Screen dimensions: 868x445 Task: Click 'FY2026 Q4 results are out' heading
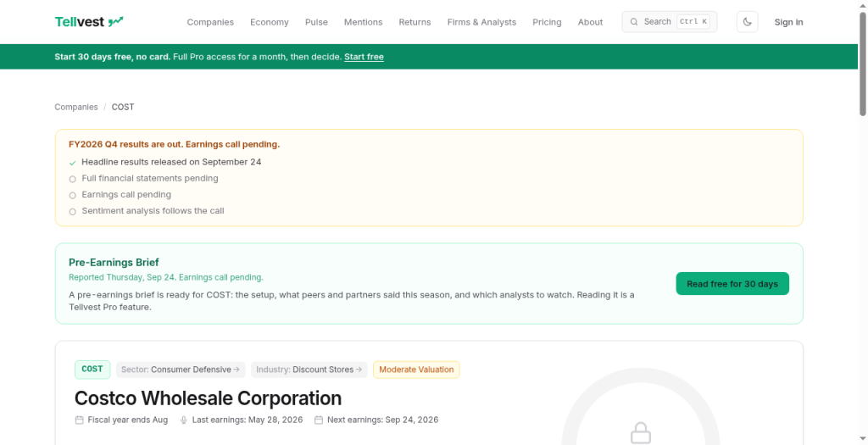pos(175,144)
